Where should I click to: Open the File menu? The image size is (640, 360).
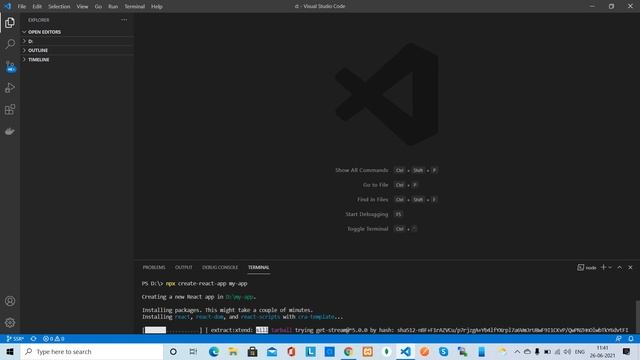22,7
